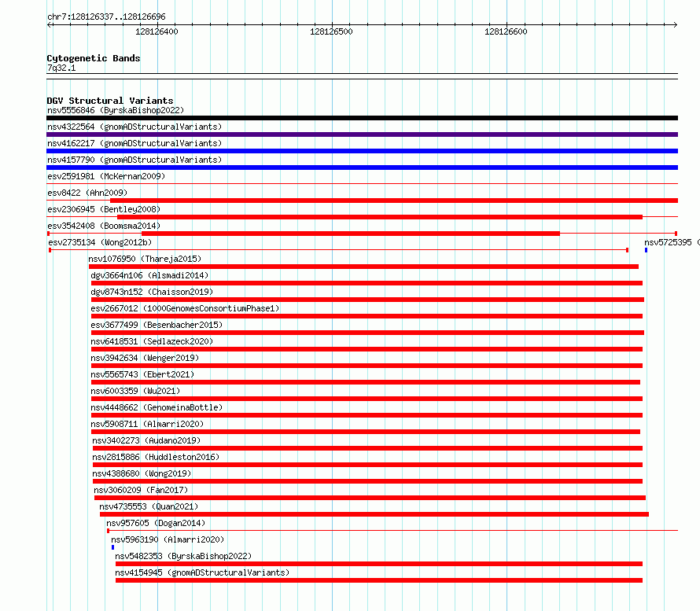
Task: Click the nsv5725395 small blue marker
Action: pos(646,250)
